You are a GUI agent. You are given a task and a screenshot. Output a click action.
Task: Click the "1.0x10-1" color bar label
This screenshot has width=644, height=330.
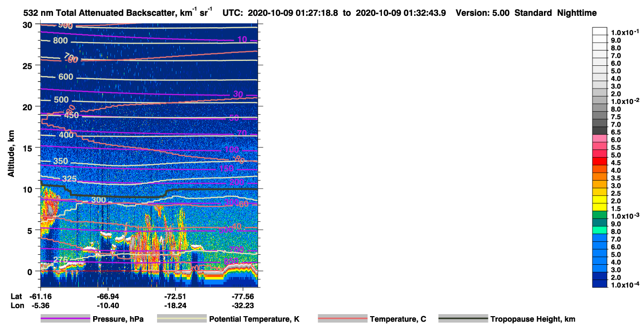[x=624, y=32]
